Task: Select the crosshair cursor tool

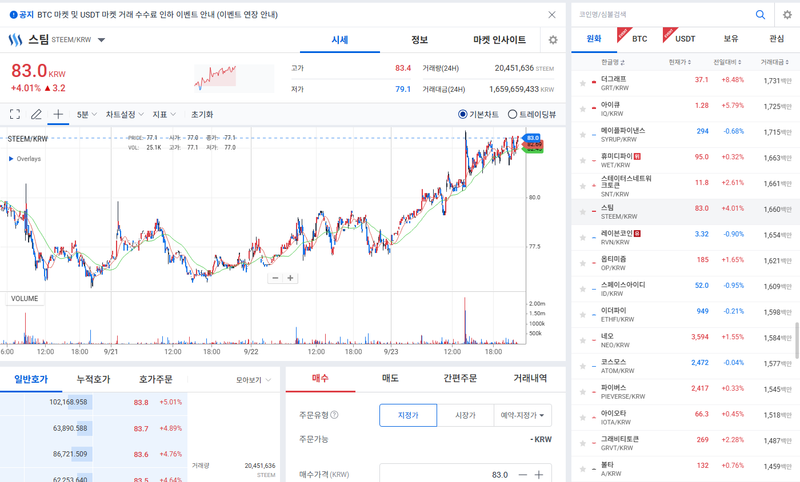Action: click(58, 114)
